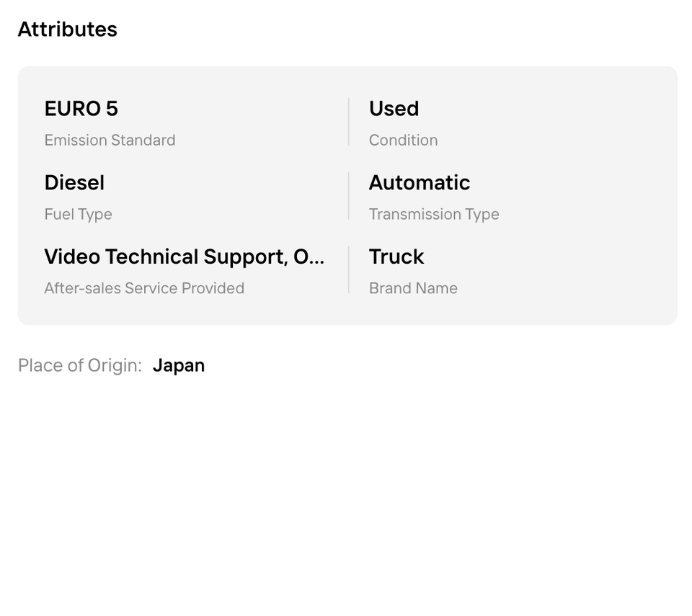Click the Diesel value text

tap(74, 183)
